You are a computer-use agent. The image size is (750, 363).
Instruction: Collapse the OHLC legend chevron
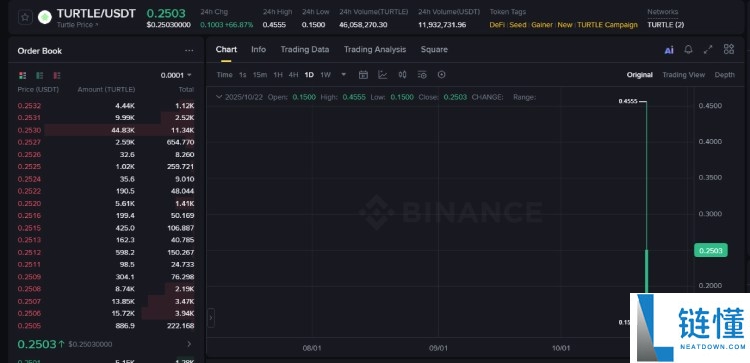(x=219, y=97)
